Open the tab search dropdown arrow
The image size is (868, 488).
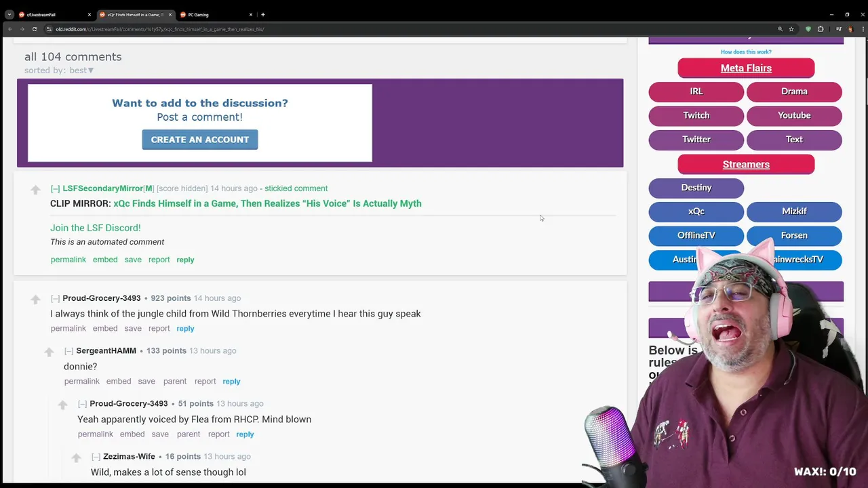(x=9, y=14)
